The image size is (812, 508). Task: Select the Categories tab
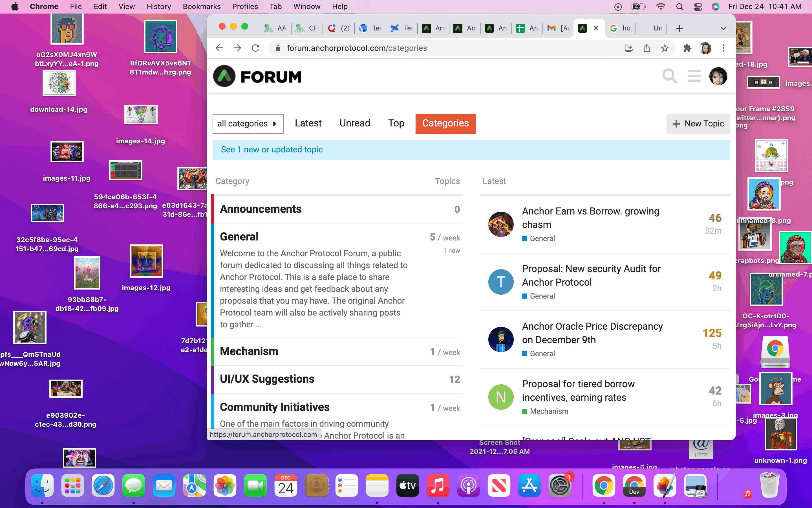(445, 124)
